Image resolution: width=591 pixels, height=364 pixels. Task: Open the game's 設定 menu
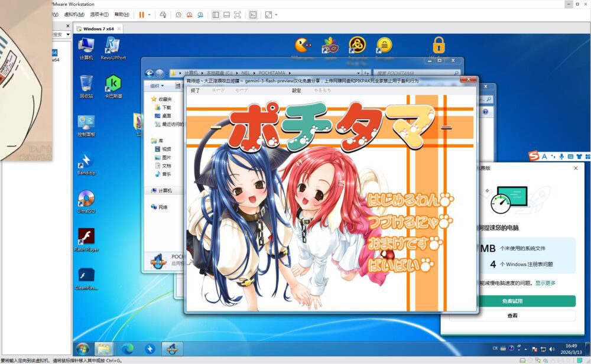click(297, 90)
